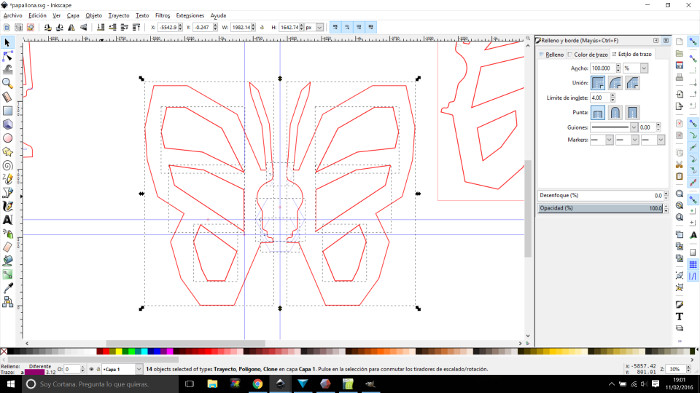This screenshot has width=700, height=393.
Task: Expand the Guiones dash pattern dropdown
Action: pyautogui.click(x=614, y=127)
